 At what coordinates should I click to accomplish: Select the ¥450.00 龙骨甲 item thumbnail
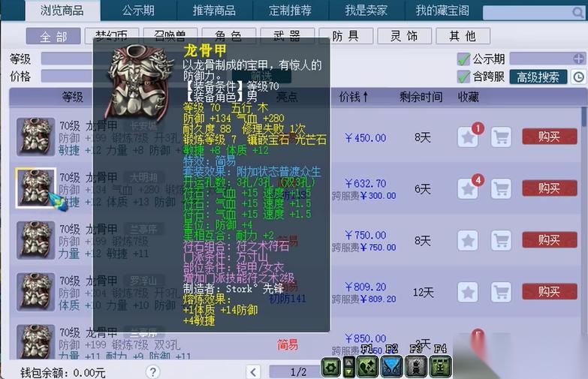tap(35, 137)
